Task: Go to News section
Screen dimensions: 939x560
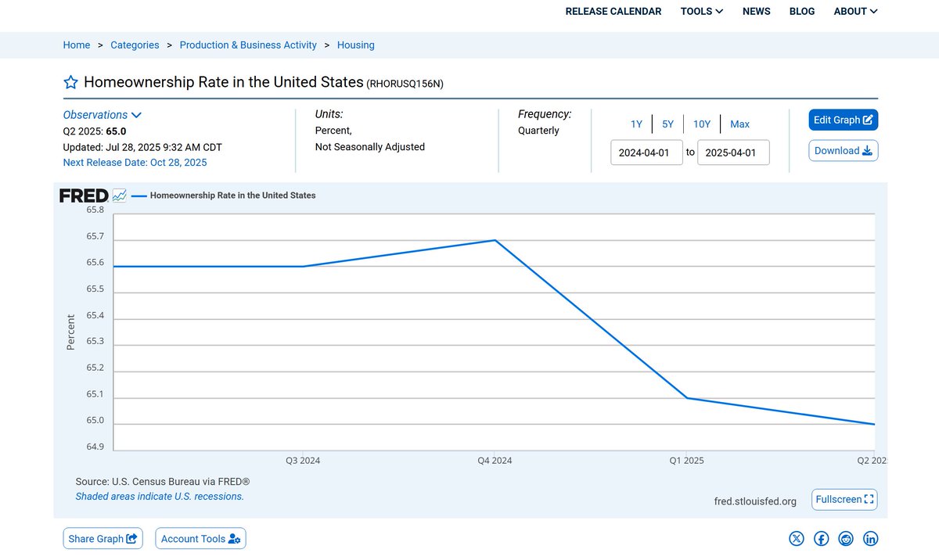Action: [757, 11]
